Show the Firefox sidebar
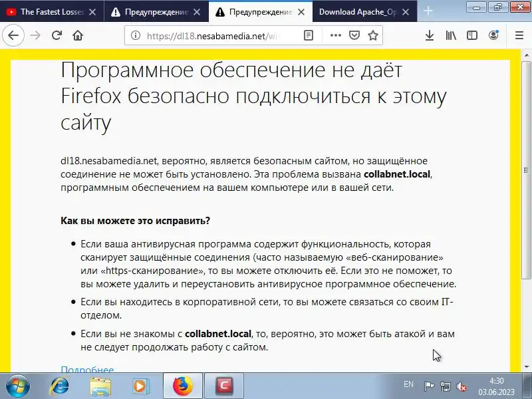This screenshot has height=399, width=532. 472,35
